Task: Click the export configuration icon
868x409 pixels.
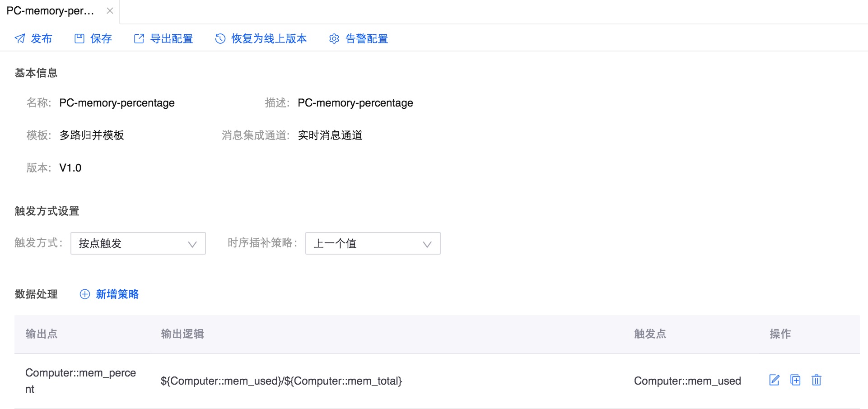Action: coord(139,39)
